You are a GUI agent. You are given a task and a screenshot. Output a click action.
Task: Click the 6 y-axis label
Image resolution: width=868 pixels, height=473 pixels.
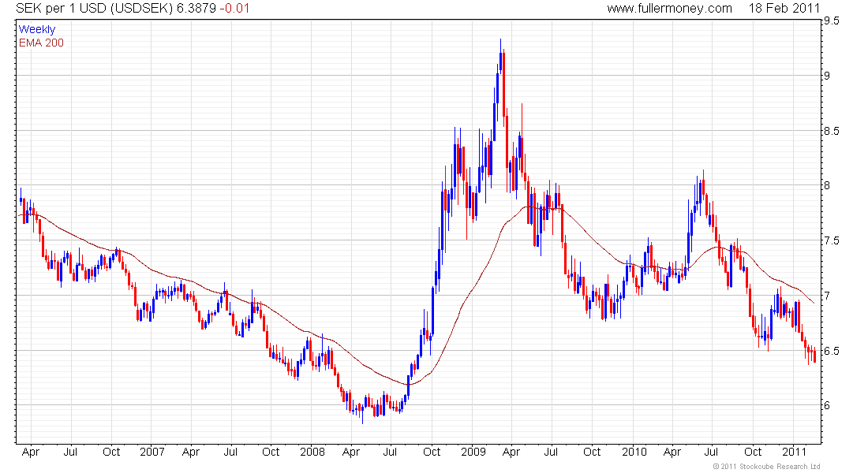click(x=827, y=405)
